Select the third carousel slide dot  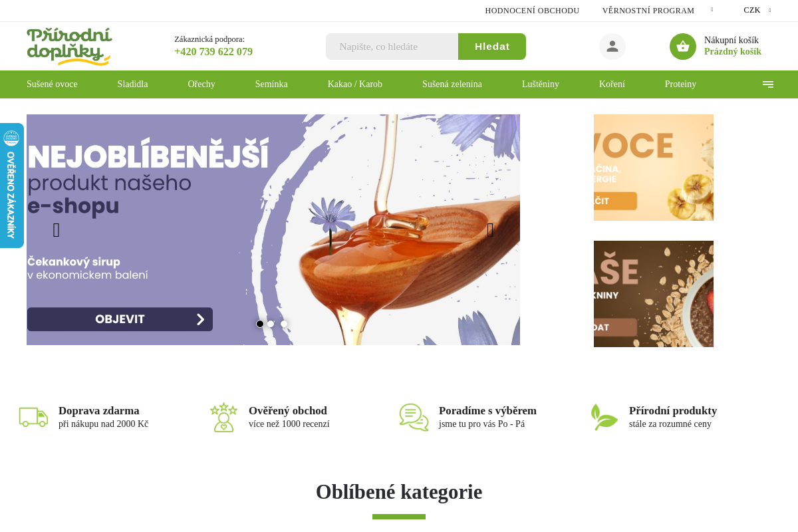[x=283, y=324]
